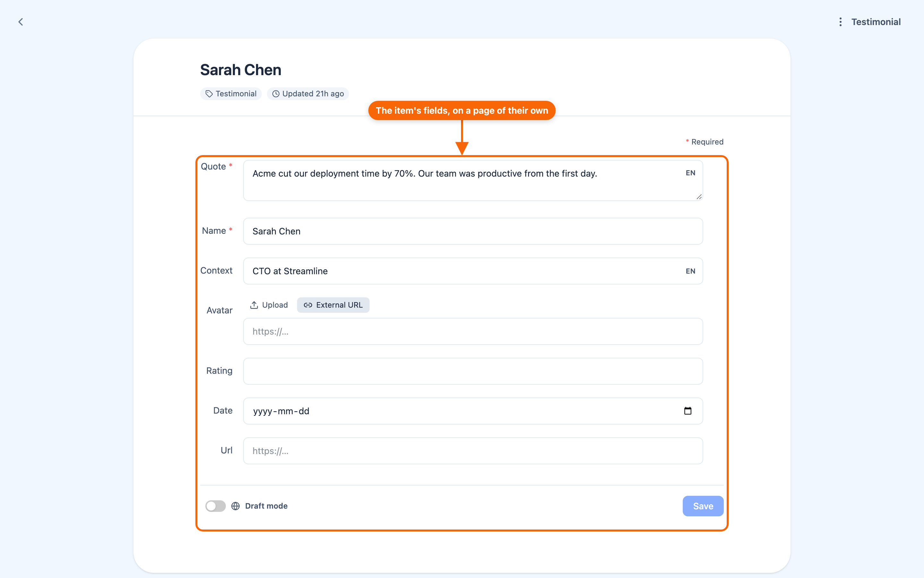Click the EN language badge in Context field

[690, 271]
